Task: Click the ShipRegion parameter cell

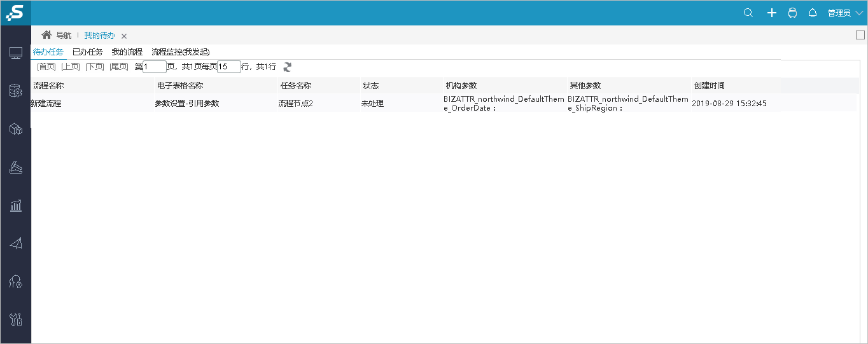Action: (628, 103)
